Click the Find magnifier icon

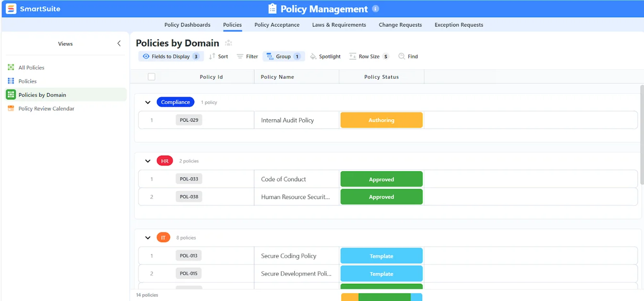(x=402, y=56)
